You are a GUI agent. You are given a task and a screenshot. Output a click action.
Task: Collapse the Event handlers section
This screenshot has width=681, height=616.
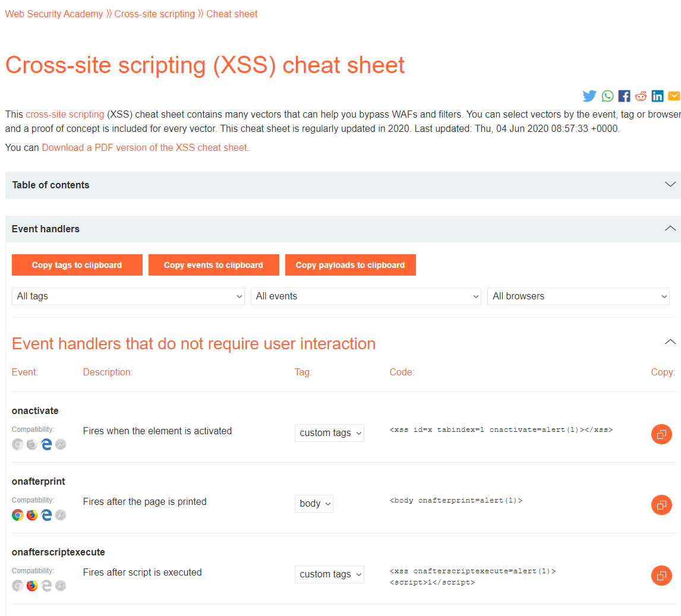tap(670, 228)
